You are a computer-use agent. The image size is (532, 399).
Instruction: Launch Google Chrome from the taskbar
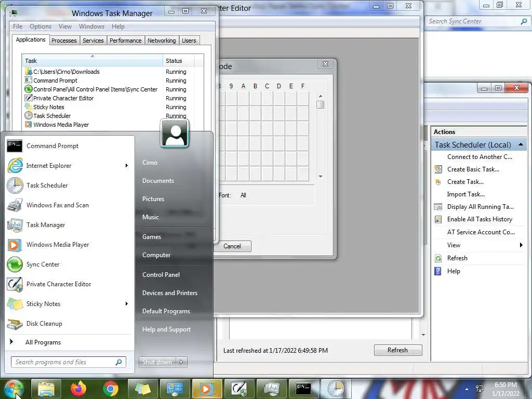click(x=111, y=389)
